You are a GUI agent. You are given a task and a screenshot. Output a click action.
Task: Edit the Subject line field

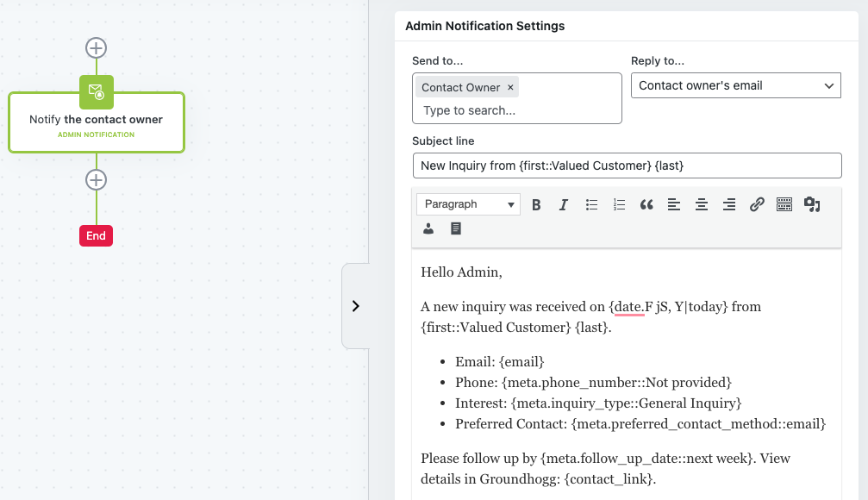[x=628, y=166]
